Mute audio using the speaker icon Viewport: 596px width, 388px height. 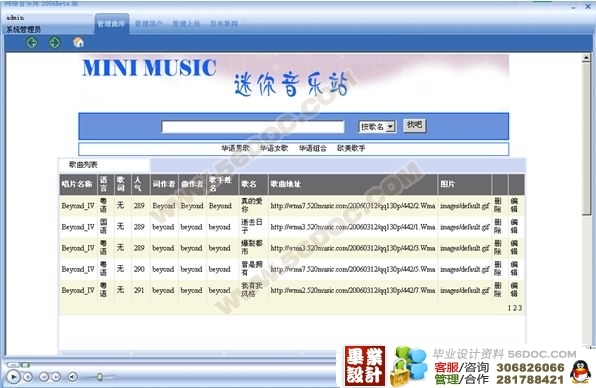(72, 377)
